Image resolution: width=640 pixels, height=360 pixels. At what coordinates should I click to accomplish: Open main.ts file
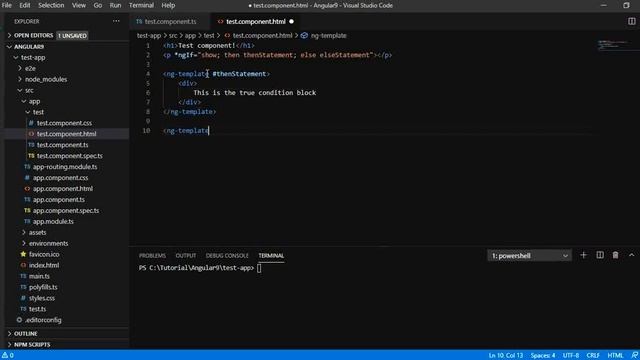39,276
